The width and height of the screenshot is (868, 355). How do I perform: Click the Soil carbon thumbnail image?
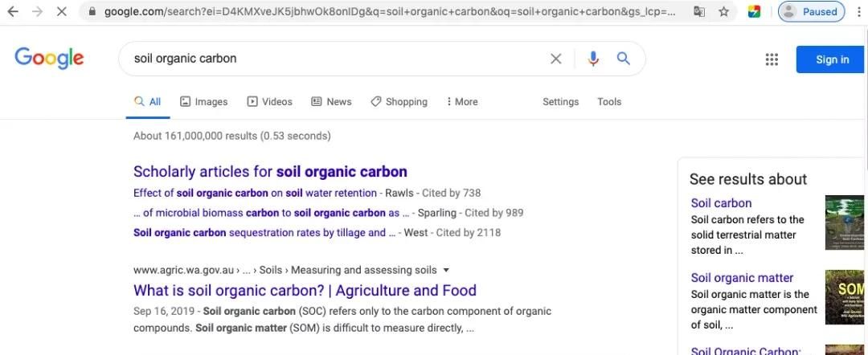click(844, 222)
